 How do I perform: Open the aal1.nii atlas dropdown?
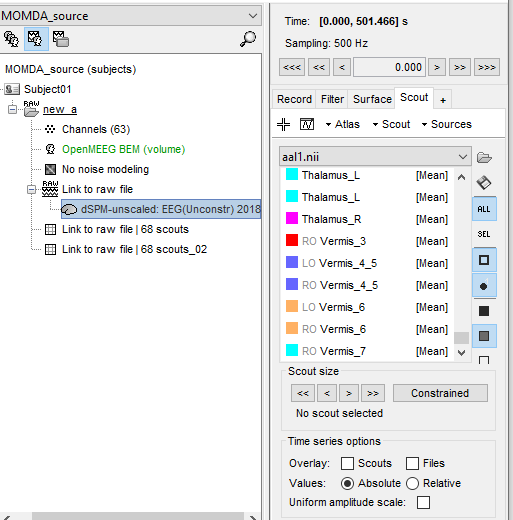click(x=375, y=156)
